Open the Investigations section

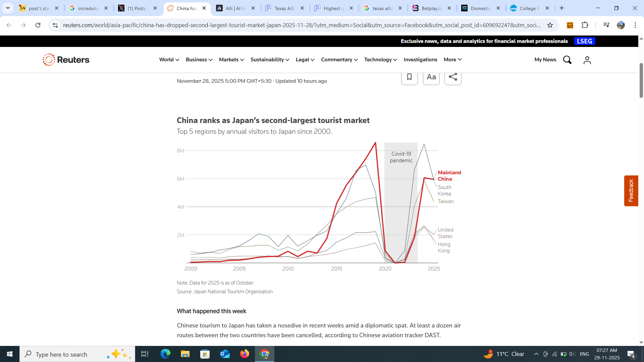click(420, 60)
